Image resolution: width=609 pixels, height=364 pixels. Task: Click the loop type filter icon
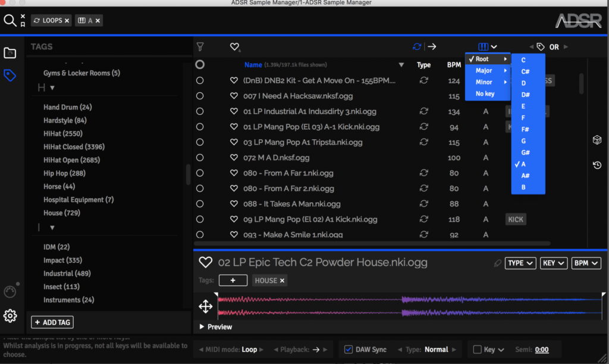pos(417,46)
